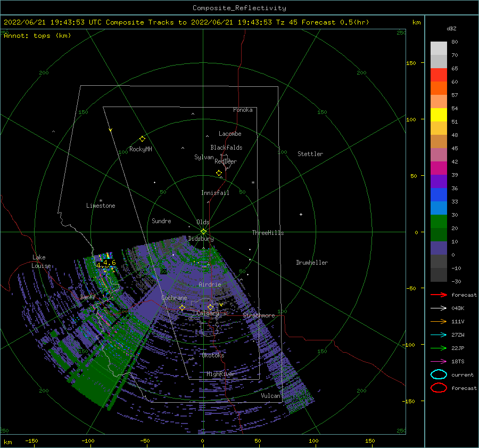The width and height of the screenshot is (479, 448).
Task: Select the red 'forecast' ellipse legend symbol
Action: click(439, 388)
